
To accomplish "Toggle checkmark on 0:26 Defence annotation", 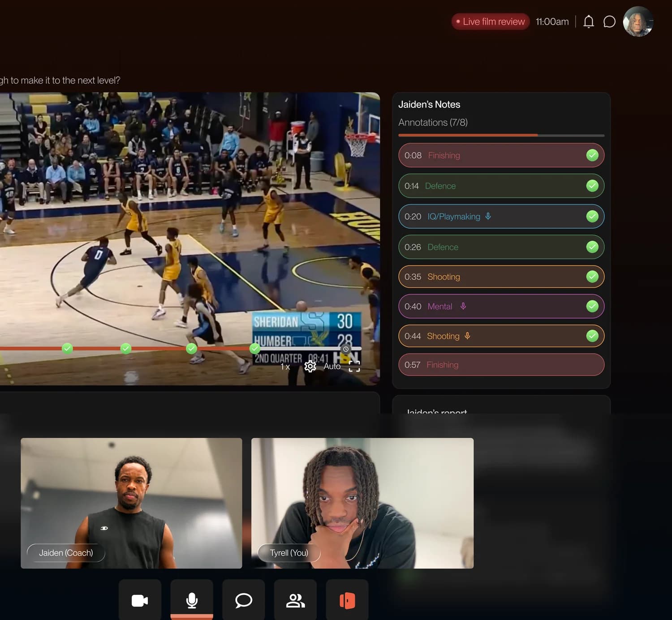I will [x=592, y=247].
